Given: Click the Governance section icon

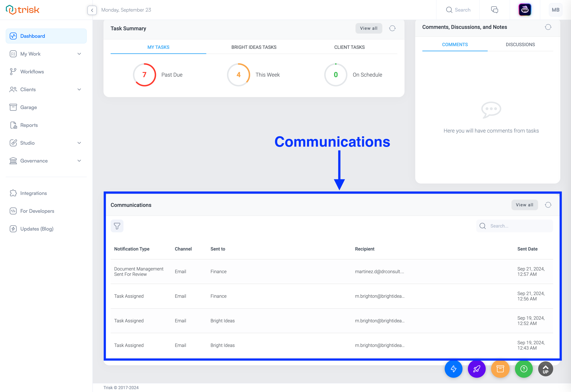Looking at the screenshot, I should [13, 161].
